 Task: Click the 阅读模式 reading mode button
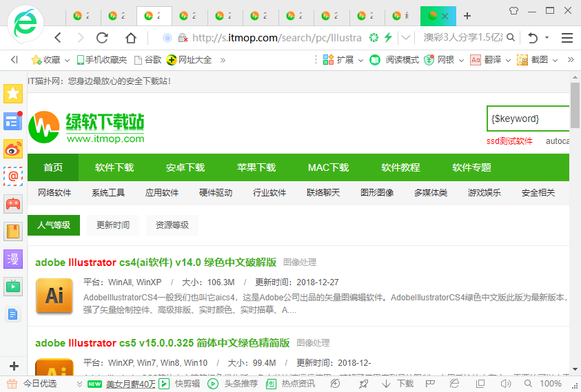(394, 60)
